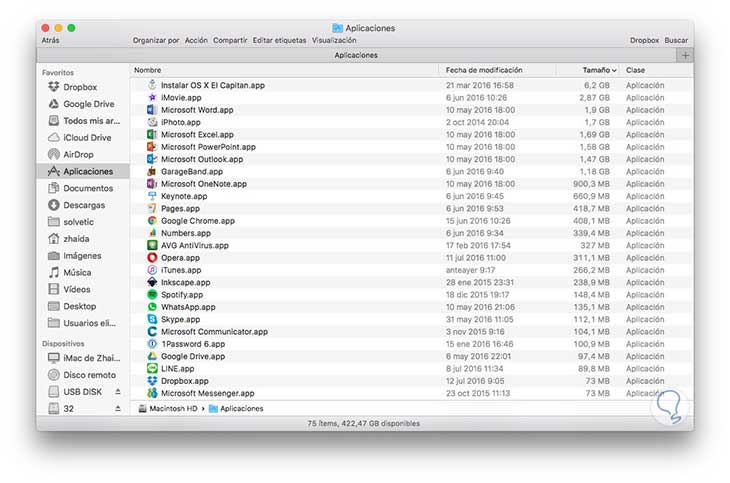Screen dimensions: 730x483
Task: Select Microsoft Outlook.app row
Action: click(411, 159)
